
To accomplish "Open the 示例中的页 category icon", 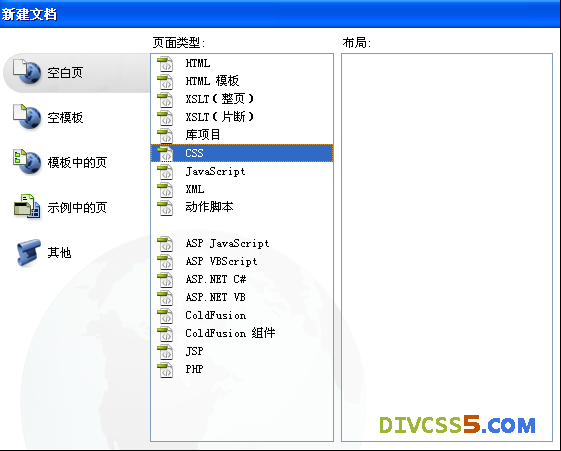I will pyautogui.click(x=27, y=206).
